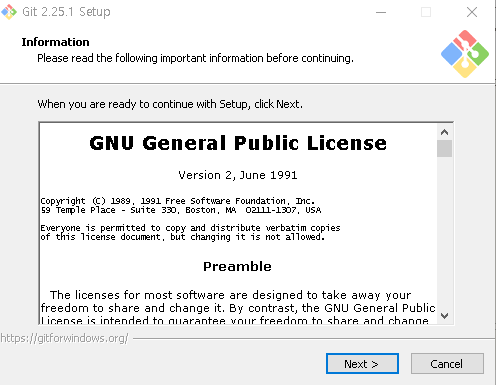Click the license scrollbar up arrow

[444, 132]
